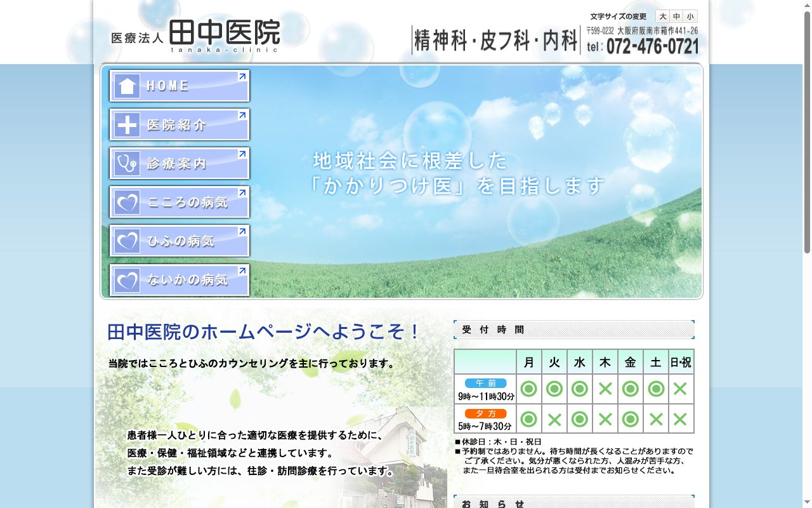Set font size to 小 (small)
Viewport: 812px width, 508px height.
point(690,17)
